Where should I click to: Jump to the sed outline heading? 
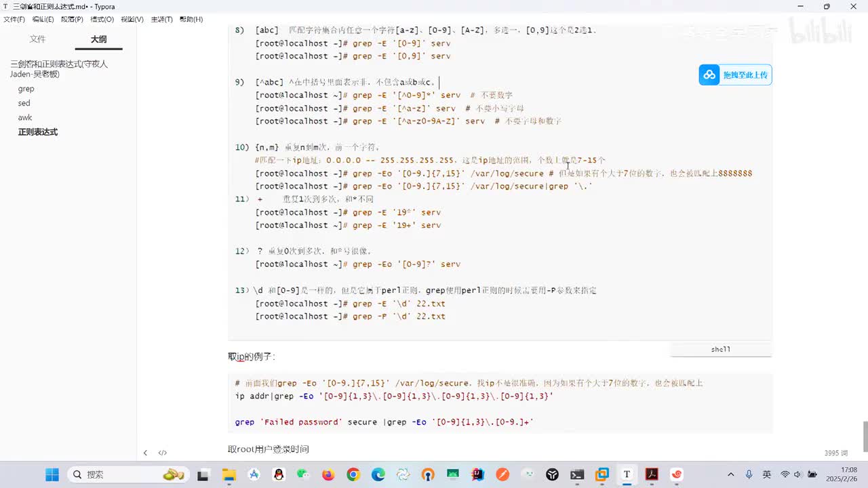click(x=24, y=103)
